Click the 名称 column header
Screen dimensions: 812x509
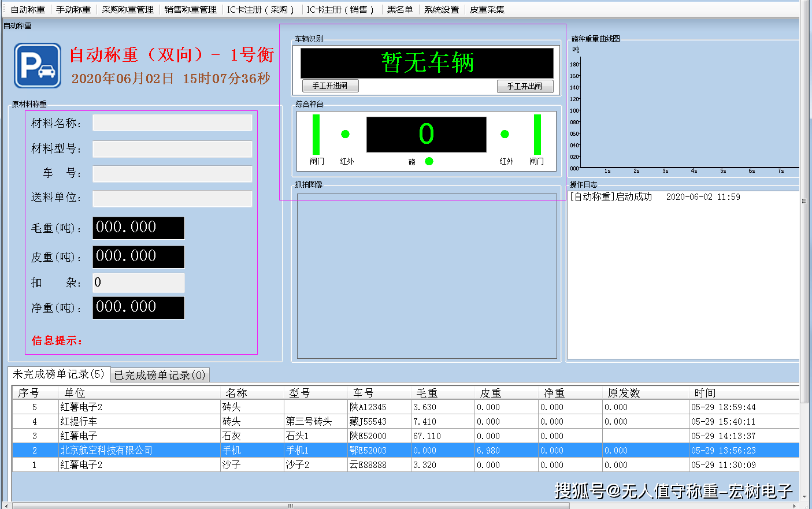pyautogui.click(x=252, y=393)
